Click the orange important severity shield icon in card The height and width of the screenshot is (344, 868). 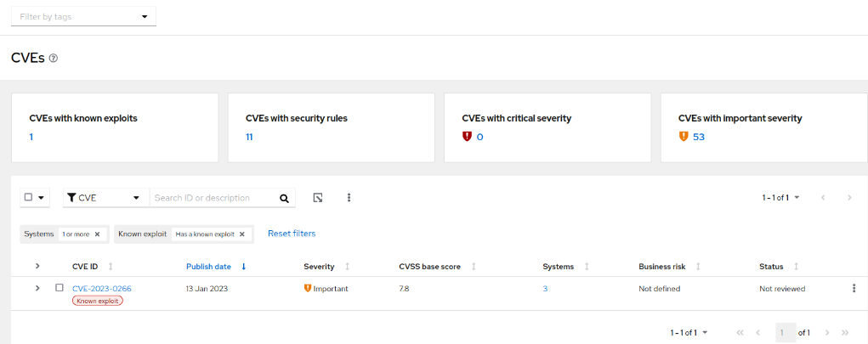(x=684, y=136)
